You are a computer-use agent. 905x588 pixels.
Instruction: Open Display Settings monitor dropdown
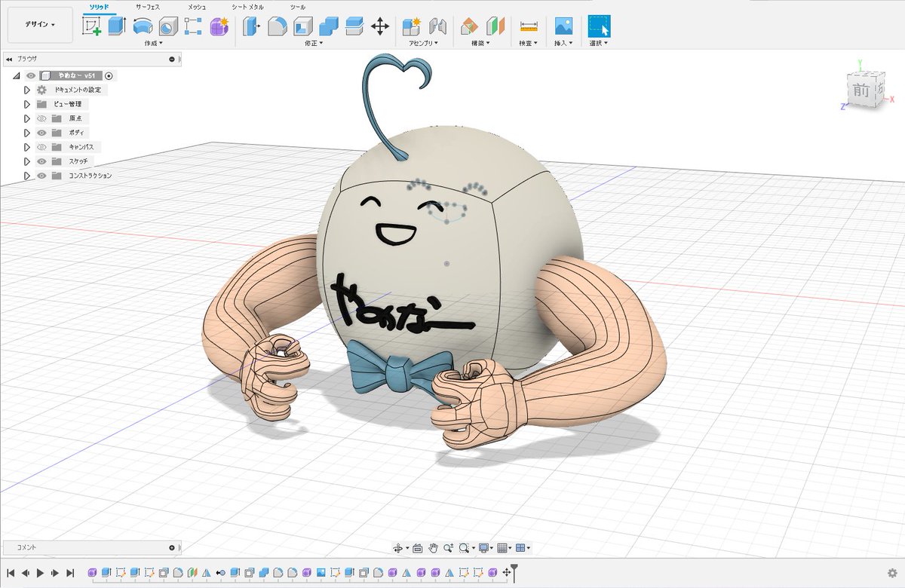[486, 548]
